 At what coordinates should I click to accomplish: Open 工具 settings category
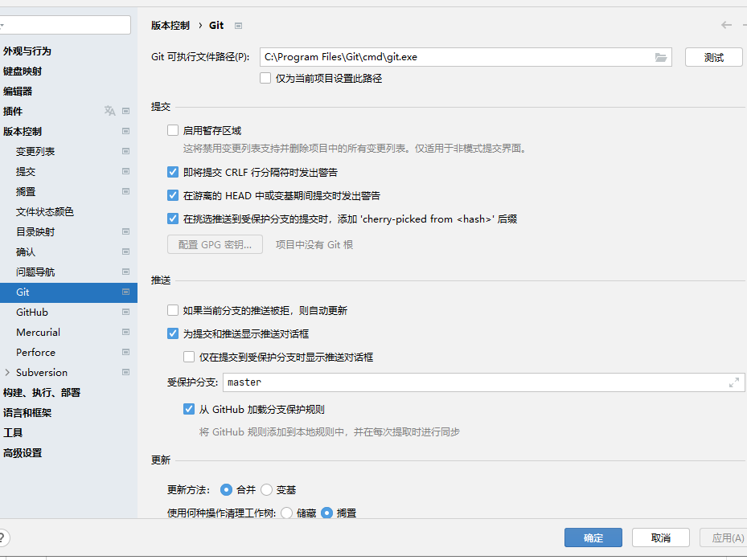(x=13, y=432)
